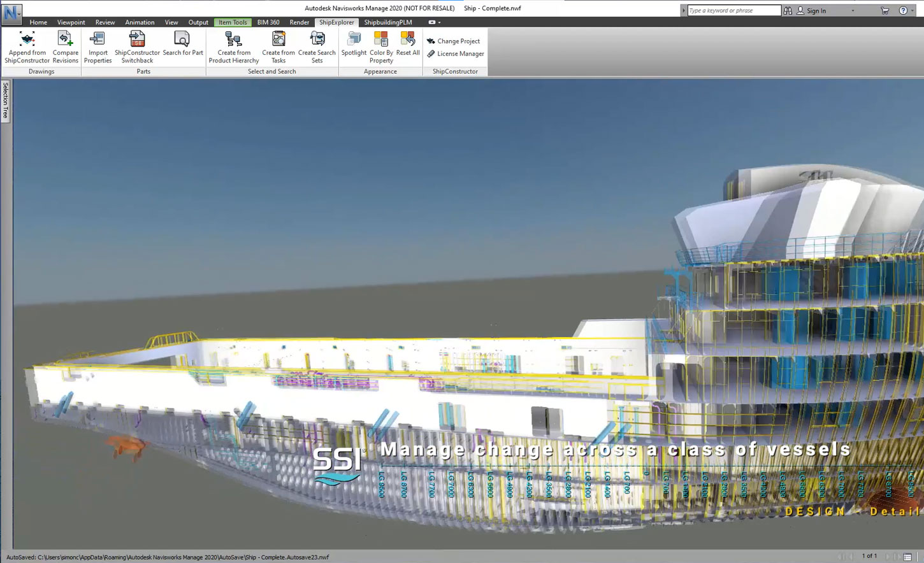Click Append from ShipConstructor icon
This screenshot has height=563, width=924.
pyautogui.click(x=27, y=40)
